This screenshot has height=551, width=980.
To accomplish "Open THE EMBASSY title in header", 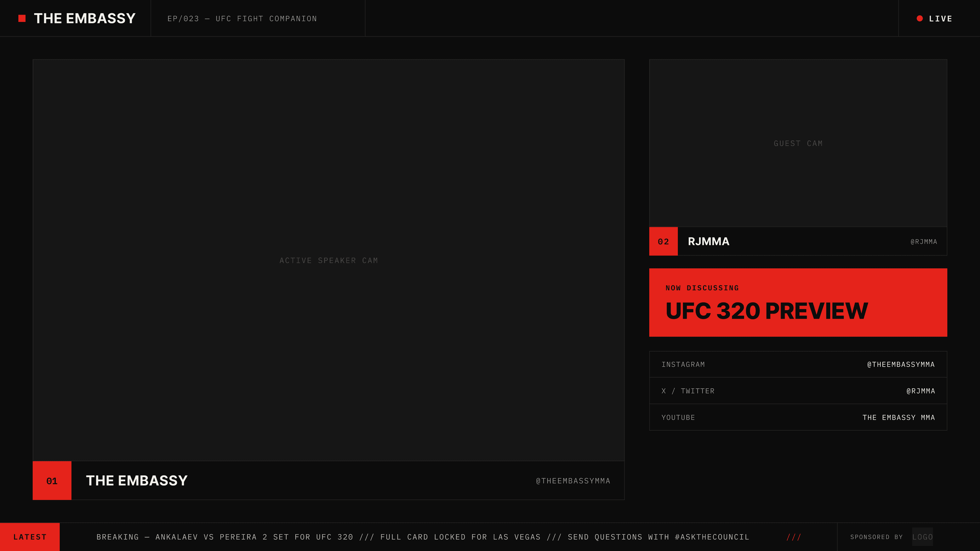I will point(85,18).
